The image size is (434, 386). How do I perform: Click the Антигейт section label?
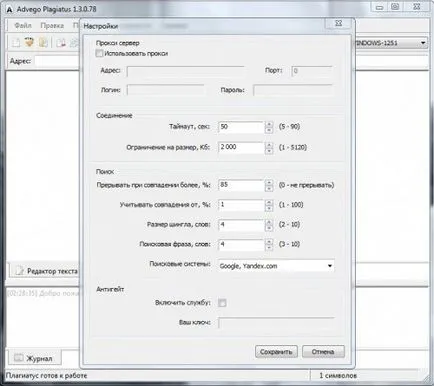point(110,289)
